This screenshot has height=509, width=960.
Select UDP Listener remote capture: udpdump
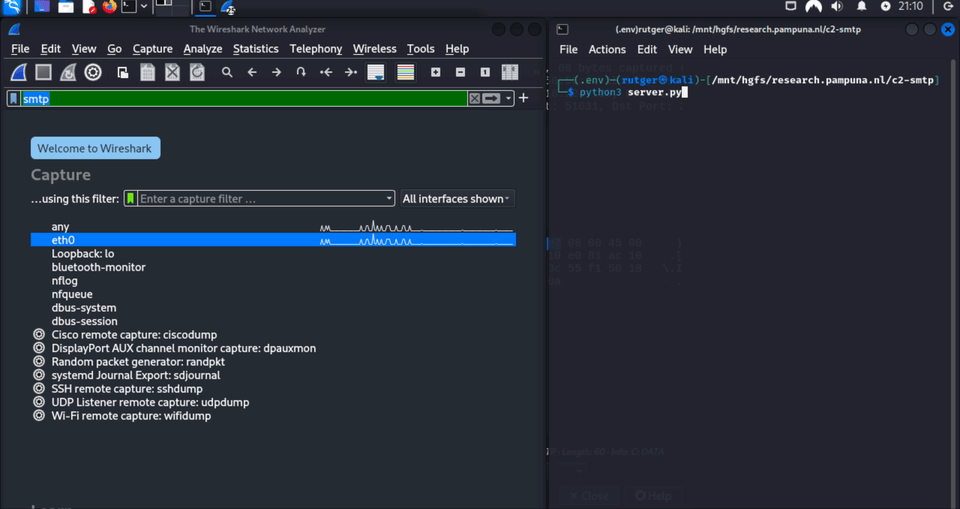pos(150,402)
